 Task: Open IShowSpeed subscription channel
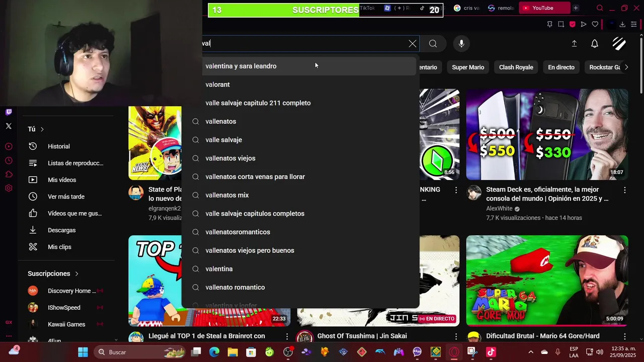point(66,308)
